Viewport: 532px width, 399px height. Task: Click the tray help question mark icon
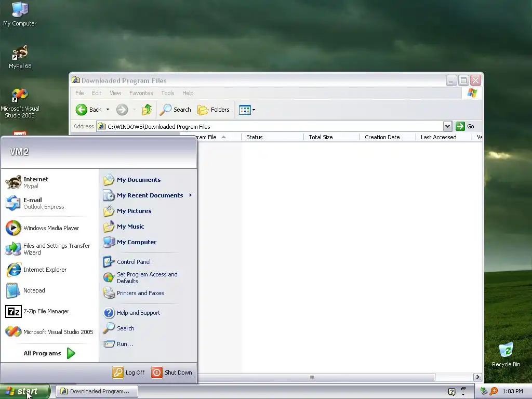click(451, 392)
